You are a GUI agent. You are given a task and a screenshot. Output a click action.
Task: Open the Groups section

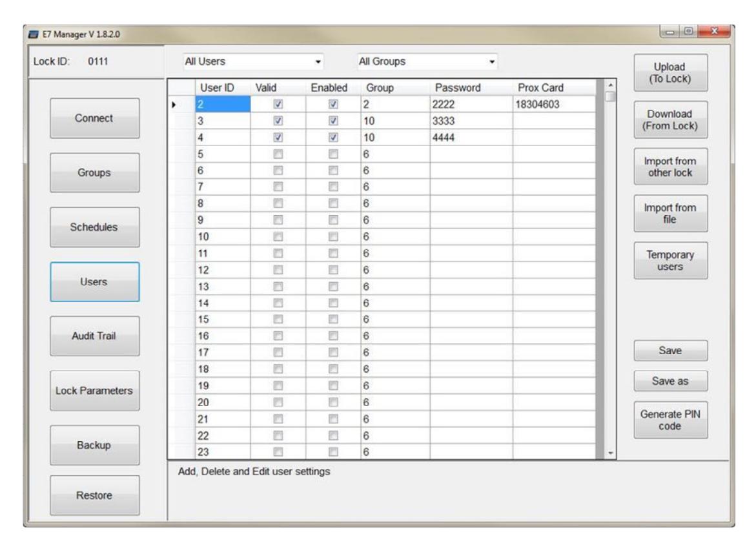pyautogui.click(x=94, y=172)
